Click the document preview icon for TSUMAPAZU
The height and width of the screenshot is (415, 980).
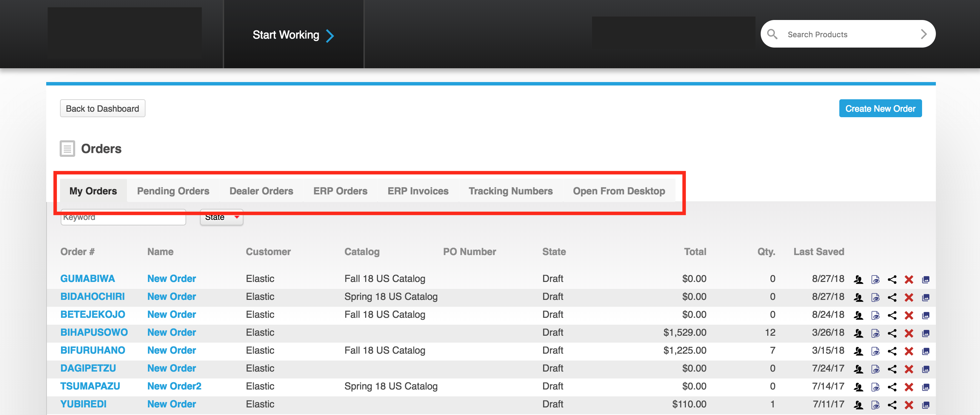[876, 387]
